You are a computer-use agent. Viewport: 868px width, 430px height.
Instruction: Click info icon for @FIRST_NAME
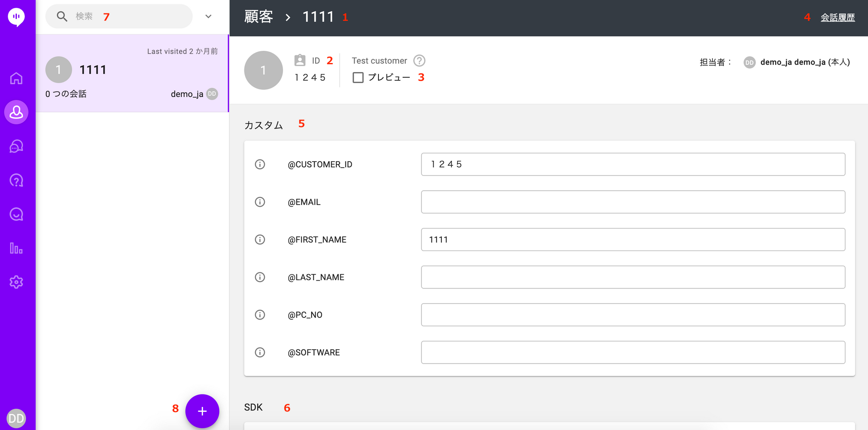260,239
